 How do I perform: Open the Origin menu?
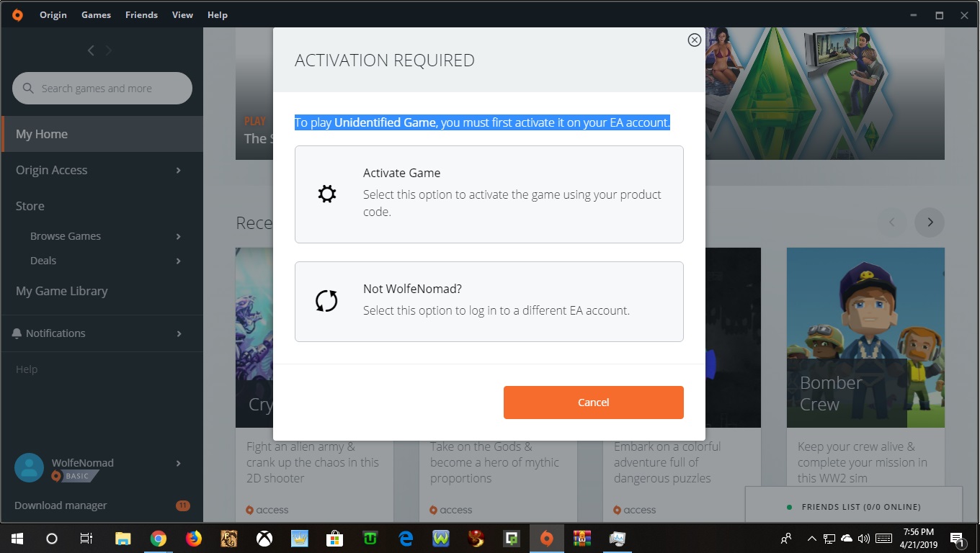pos(53,14)
